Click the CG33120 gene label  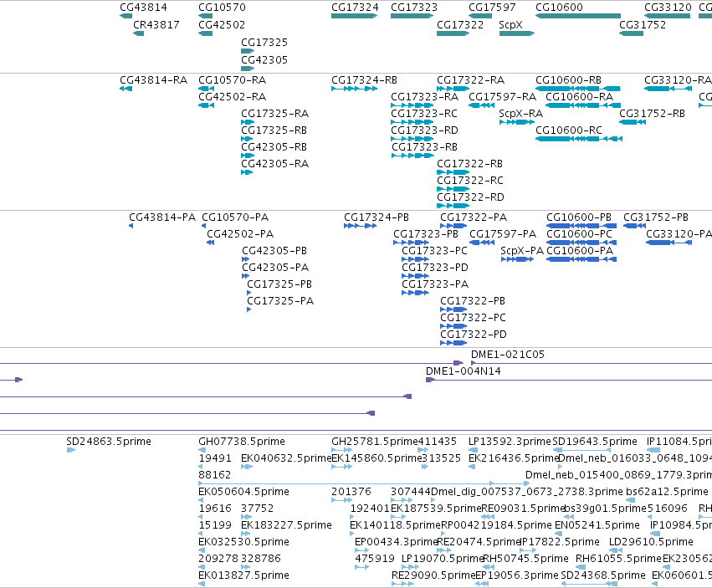668,8
